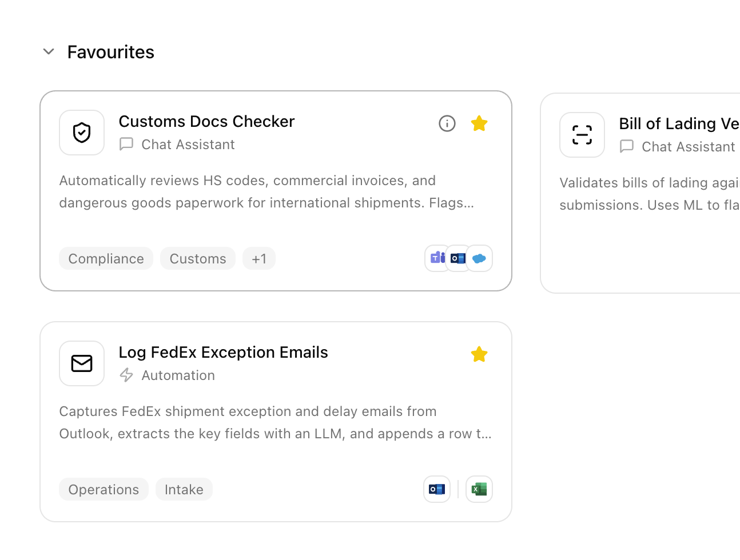Select the Compliance tag

click(106, 259)
